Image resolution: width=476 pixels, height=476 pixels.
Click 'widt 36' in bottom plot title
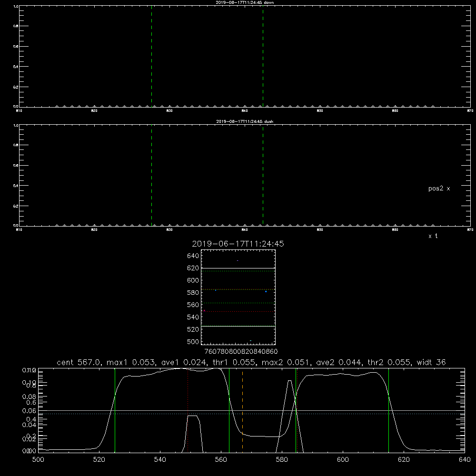431,362
